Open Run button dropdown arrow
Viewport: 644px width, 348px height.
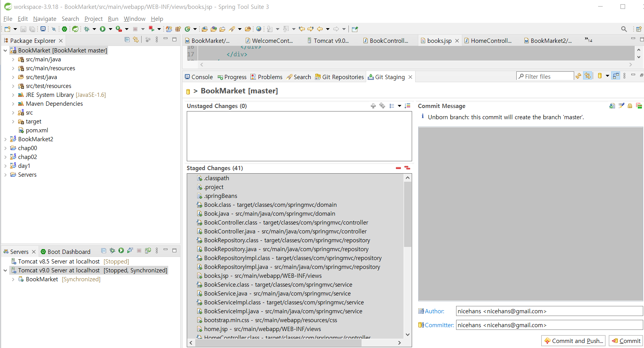(110, 29)
